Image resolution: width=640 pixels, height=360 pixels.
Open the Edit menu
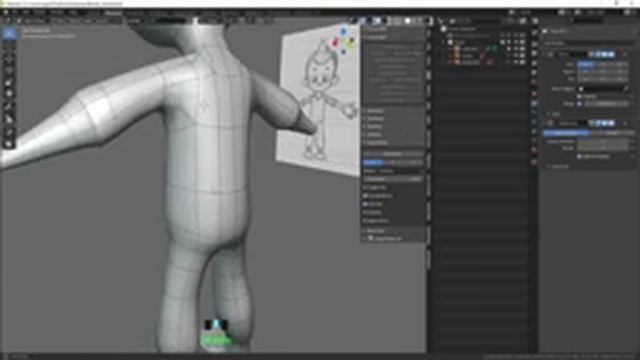tap(26, 13)
